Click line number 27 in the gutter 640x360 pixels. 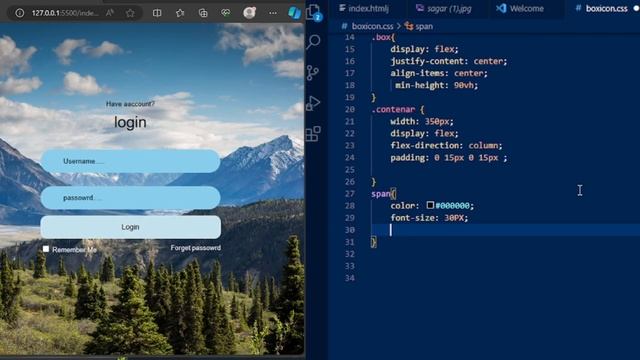(350, 193)
